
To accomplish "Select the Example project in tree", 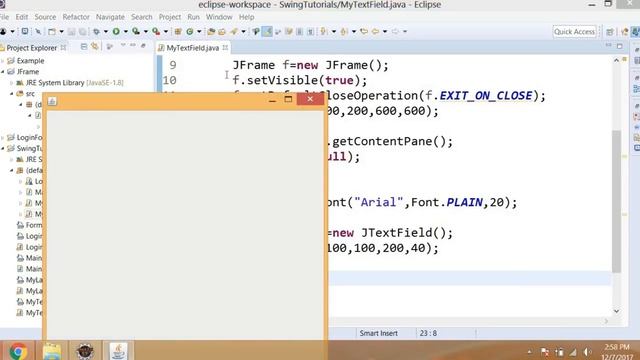I will click(30, 61).
